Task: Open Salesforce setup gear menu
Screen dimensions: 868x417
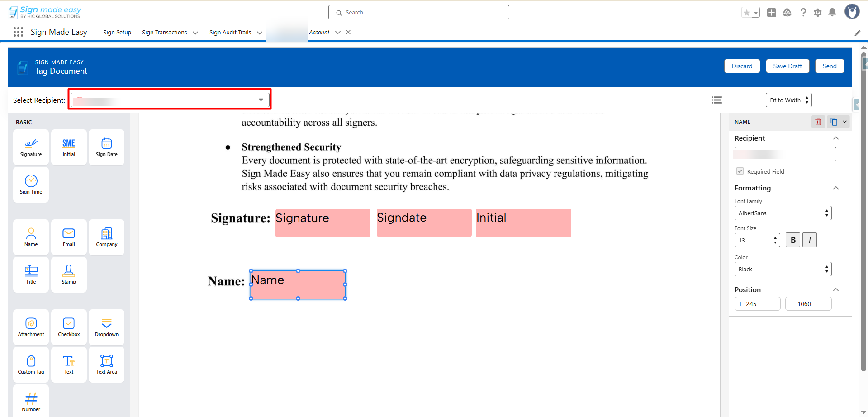Action: 818,13
